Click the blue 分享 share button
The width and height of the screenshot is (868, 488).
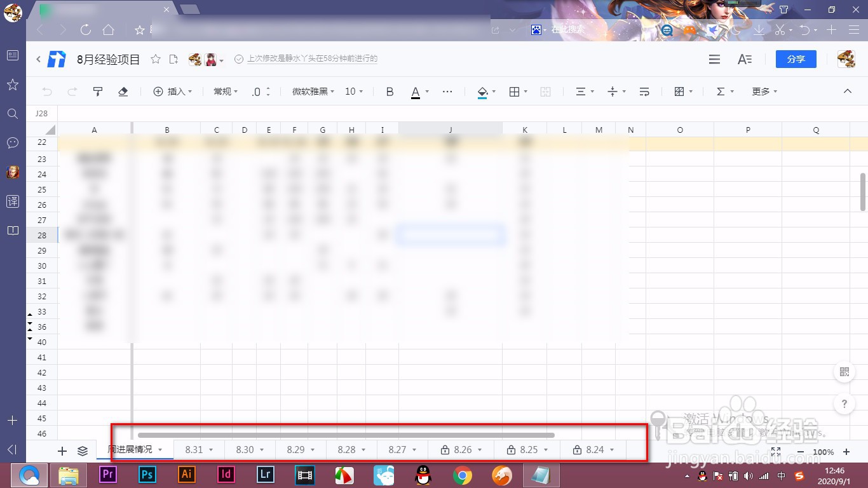[x=796, y=59]
